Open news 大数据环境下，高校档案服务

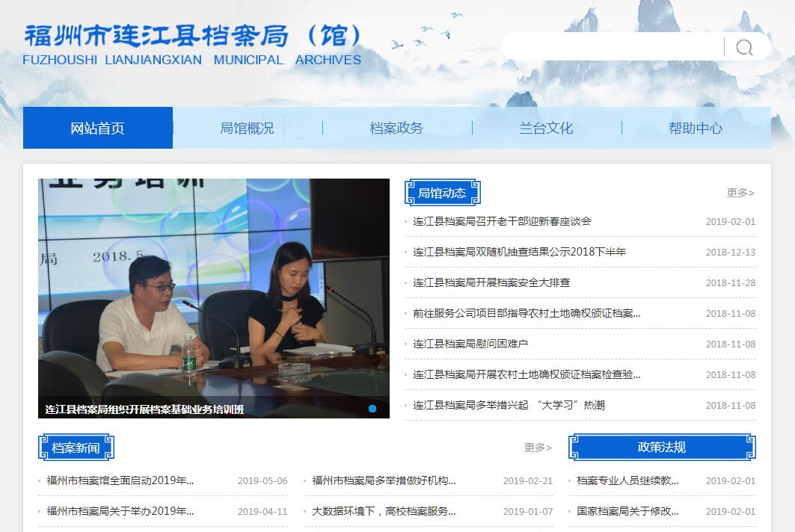point(384,512)
